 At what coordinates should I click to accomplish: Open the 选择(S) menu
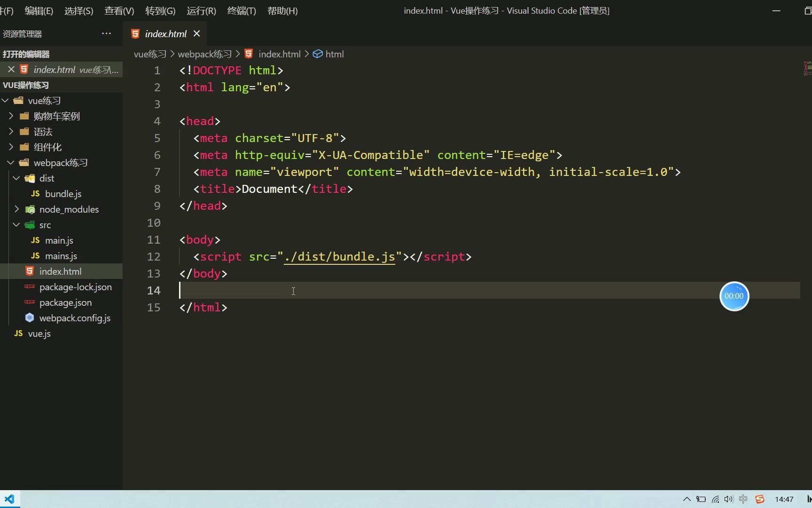click(78, 11)
